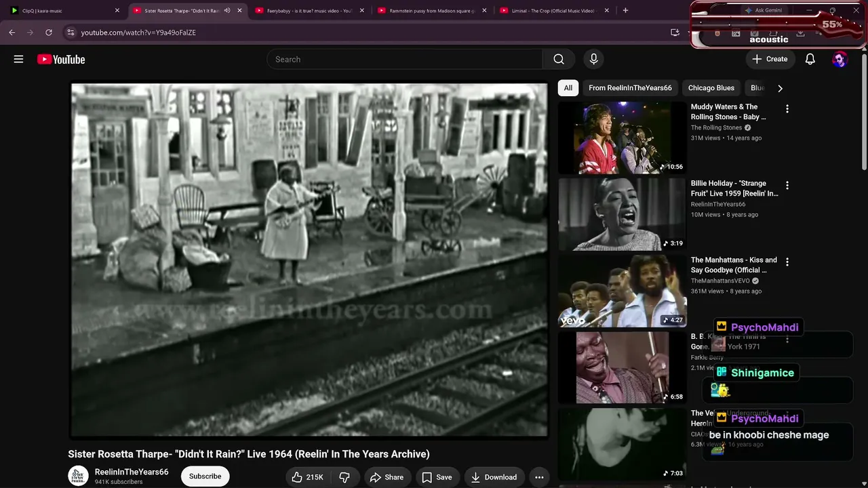Open options for Muddy Waters video
The height and width of the screenshot is (488, 868).
tap(787, 108)
